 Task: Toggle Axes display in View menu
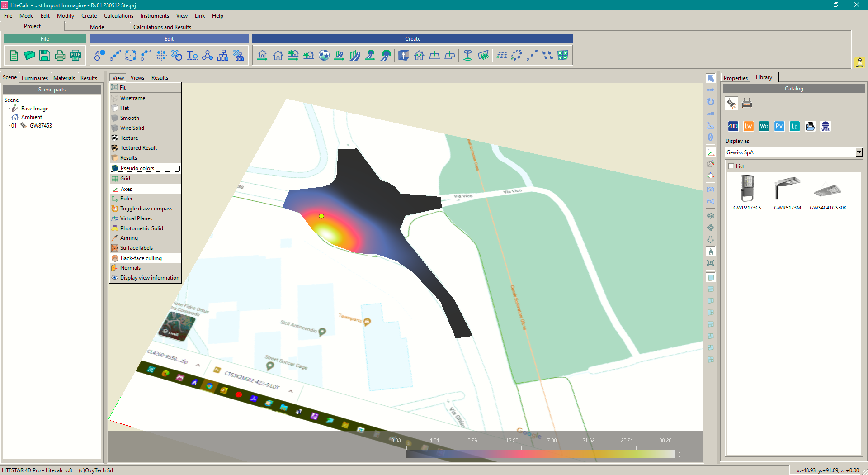pyautogui.click(x=145, y=189)
